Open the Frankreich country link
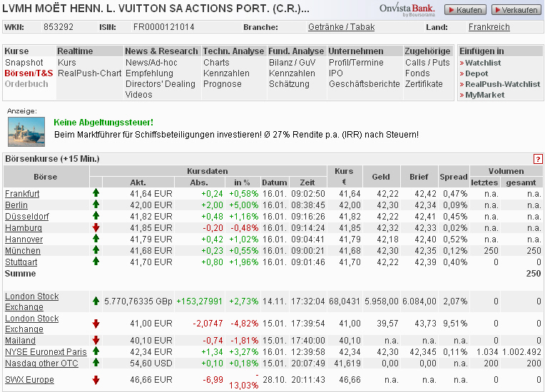545x392 pixels. 489,27
